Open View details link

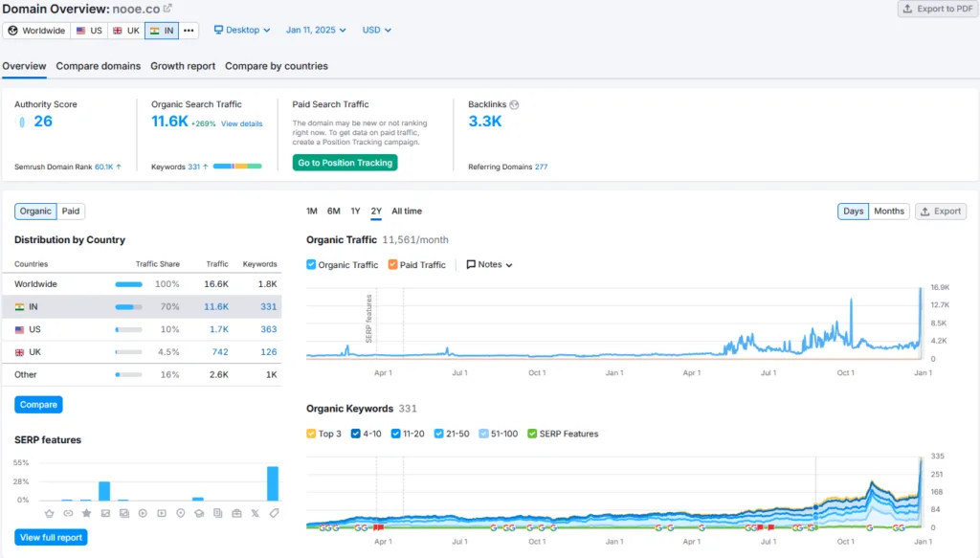pos(242,123)
